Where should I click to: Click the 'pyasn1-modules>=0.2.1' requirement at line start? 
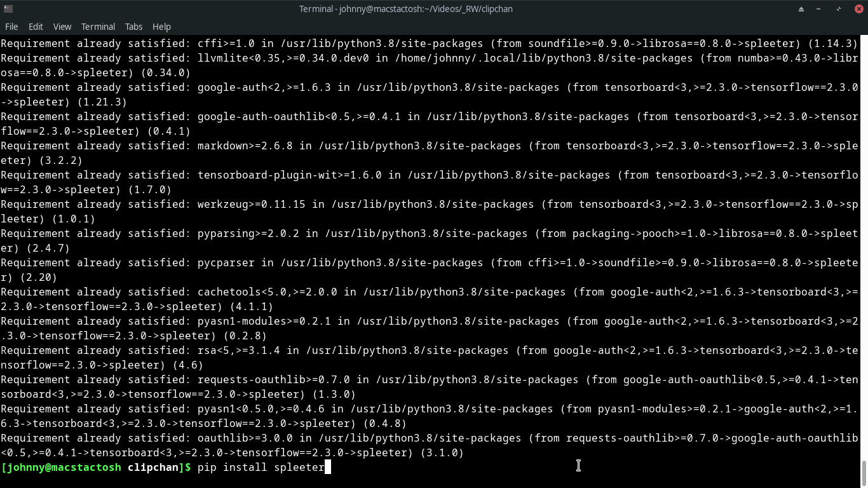tap(264, 322)
